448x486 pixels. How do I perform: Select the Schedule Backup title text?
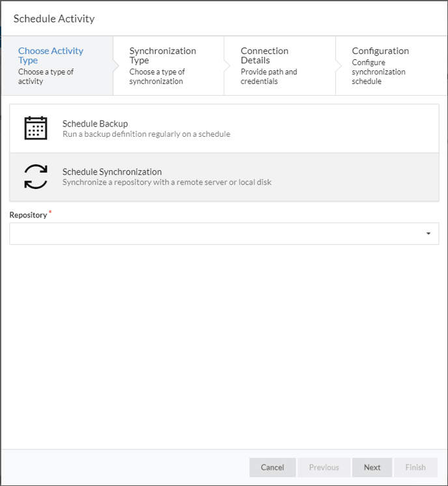tap(95, 124)
